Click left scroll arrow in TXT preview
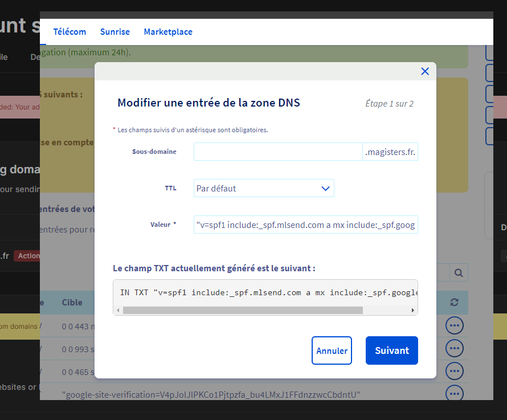Screen dimensions: 507x420 [118, 311]
